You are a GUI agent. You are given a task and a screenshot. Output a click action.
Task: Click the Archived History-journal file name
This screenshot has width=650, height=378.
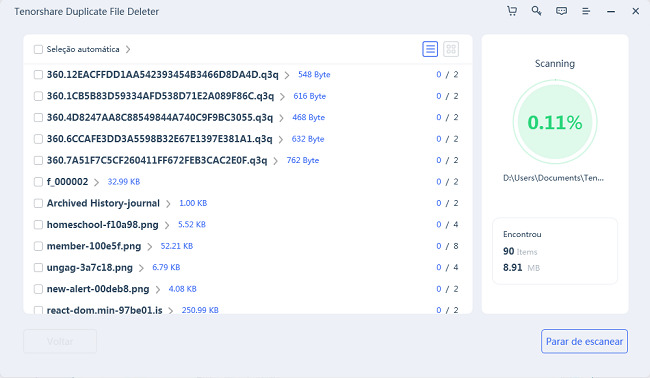pos(103,203)
